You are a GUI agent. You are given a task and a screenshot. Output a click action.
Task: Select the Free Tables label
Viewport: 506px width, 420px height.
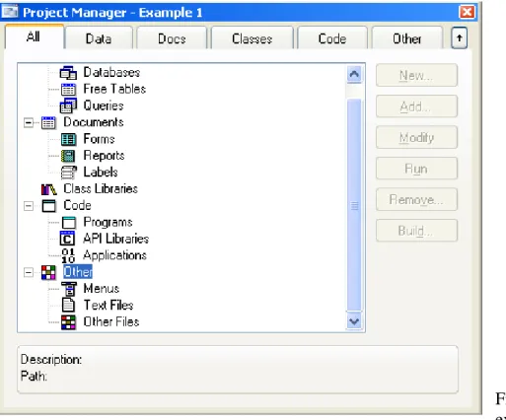(114, 89)
